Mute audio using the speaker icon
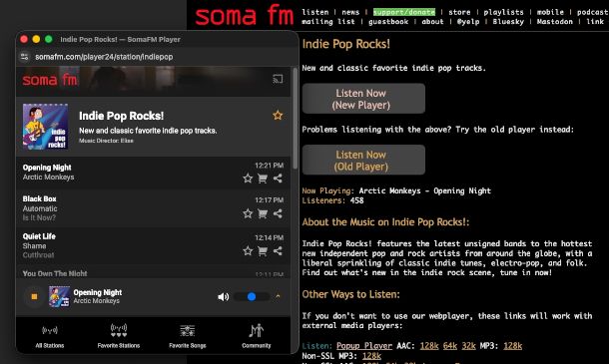Screen dimensions: 609x364 (224, 297)
